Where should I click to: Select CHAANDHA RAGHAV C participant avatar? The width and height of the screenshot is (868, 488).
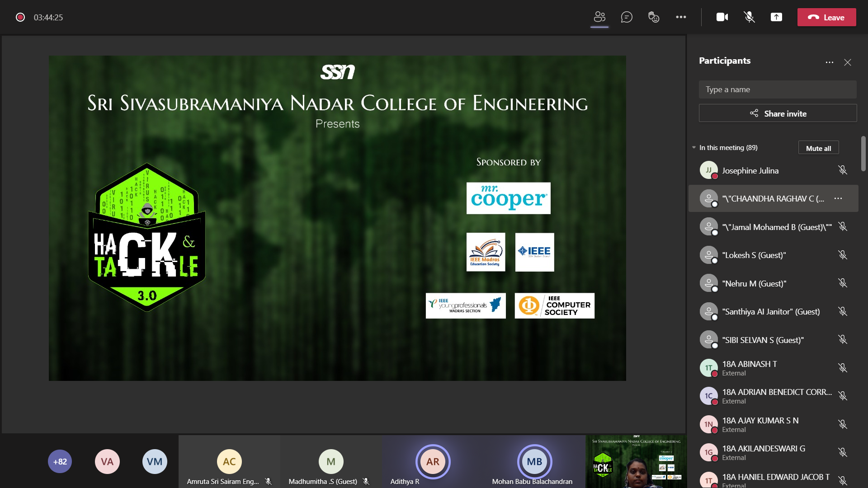pyautogui.click(x=709, y=199)
